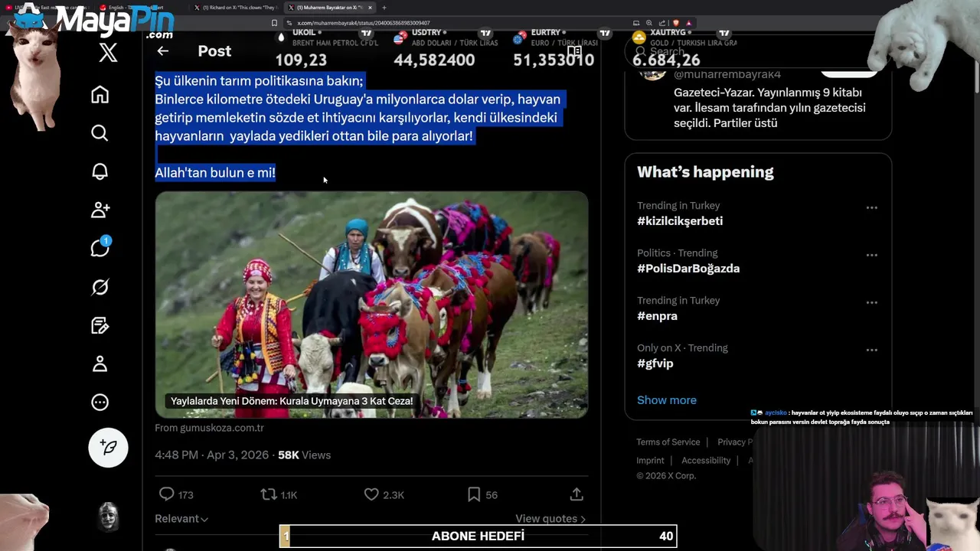This screenshot has height=551, width=980.
Task: Open more options for #PolisDarBoğazda trend
Action: 871,255
